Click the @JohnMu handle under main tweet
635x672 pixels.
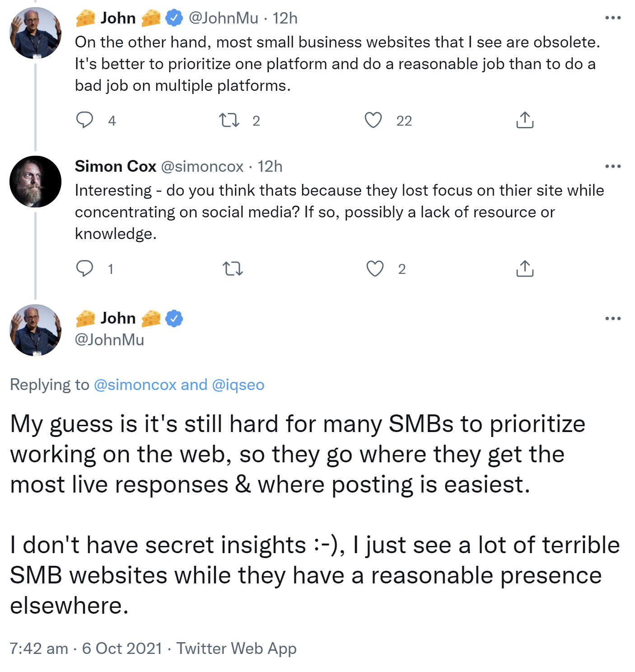coord(109,340)
